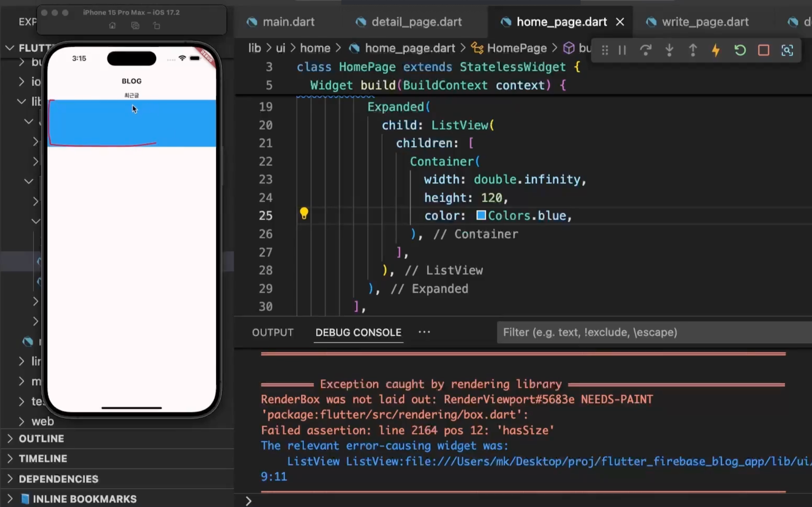Click the Step Over debug icon
This screenshot has height=507, width=812.
[x=645, y=50]
